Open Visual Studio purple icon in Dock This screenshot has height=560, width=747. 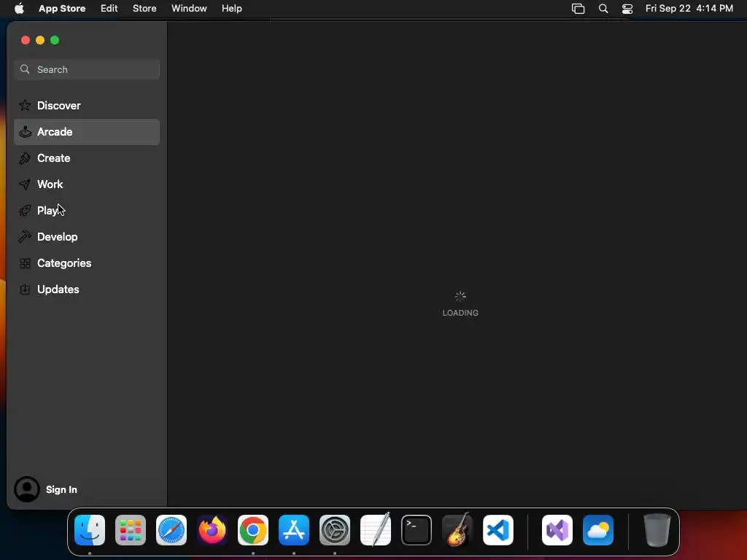point(557,530)
